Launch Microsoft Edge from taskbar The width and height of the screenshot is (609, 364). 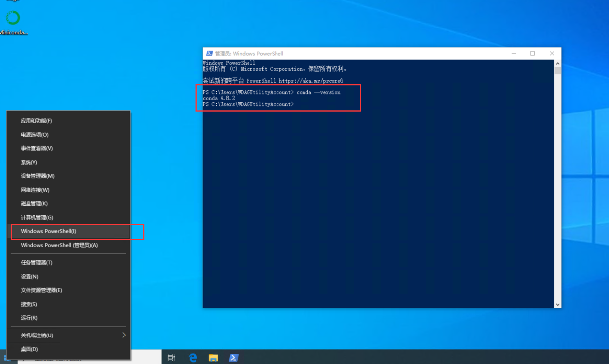point(193,358)
